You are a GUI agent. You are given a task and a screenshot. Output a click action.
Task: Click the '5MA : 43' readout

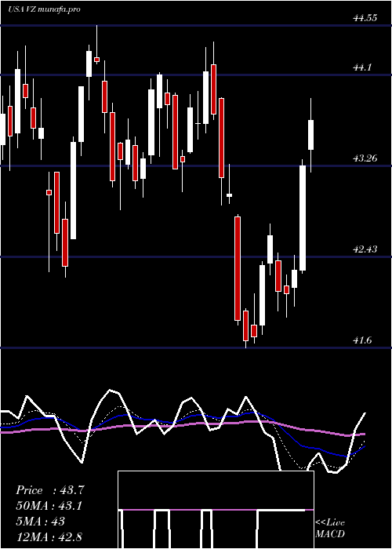(40, 522)
